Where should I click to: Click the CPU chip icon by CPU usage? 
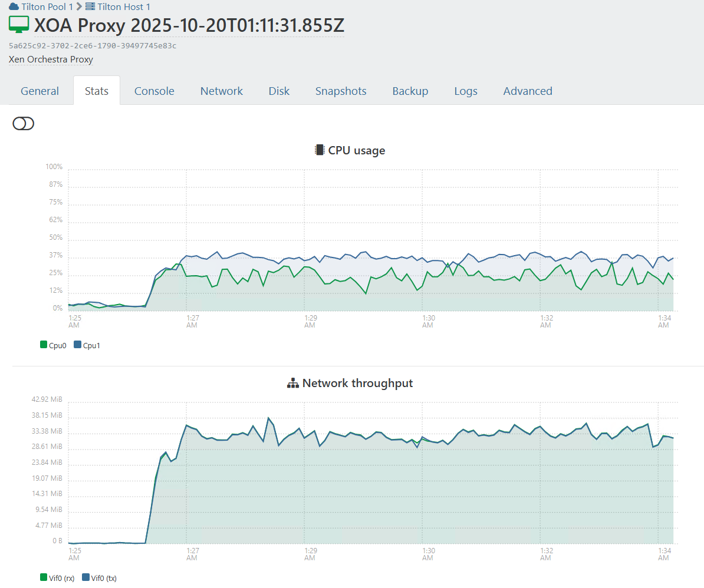click(320, 150)
